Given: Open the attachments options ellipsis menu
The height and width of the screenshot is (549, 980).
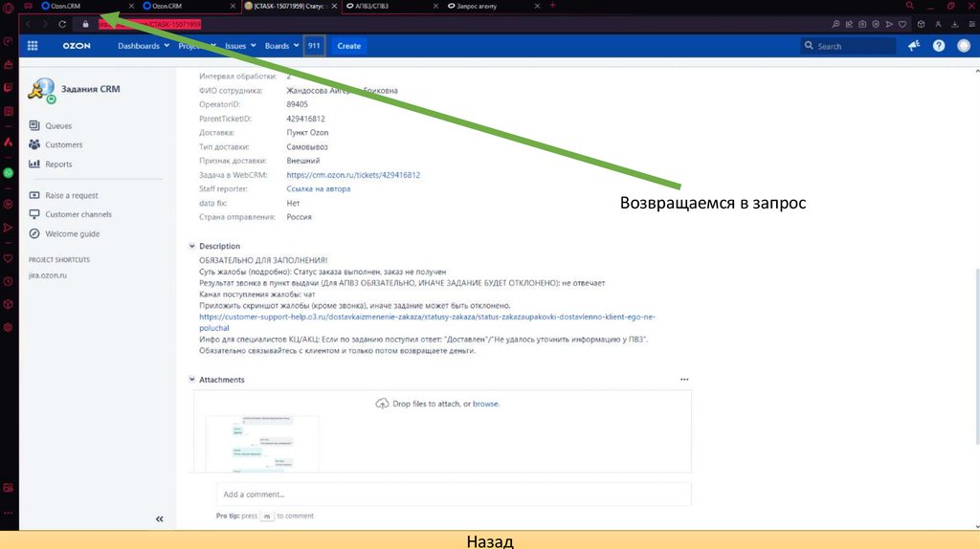Looking at the screenshot, I should [684, 379].
